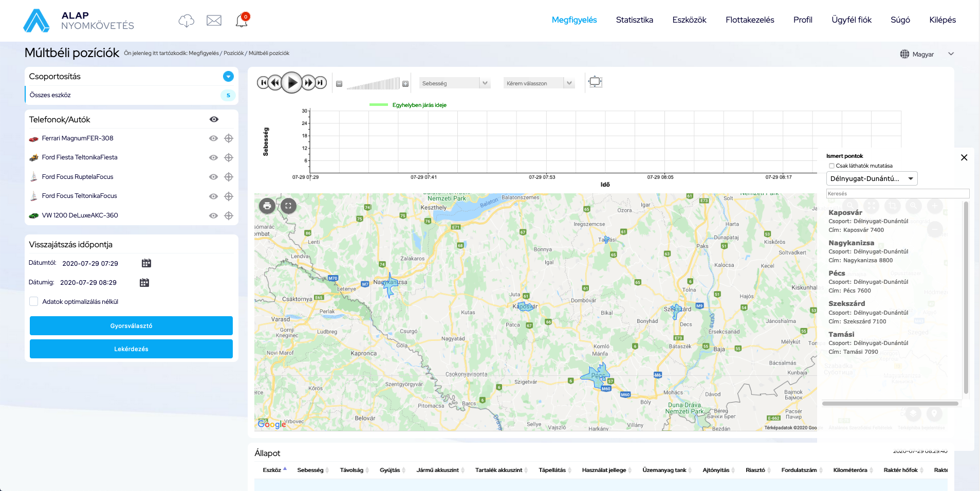Open the envelope messages icon

tap(214, 21)
